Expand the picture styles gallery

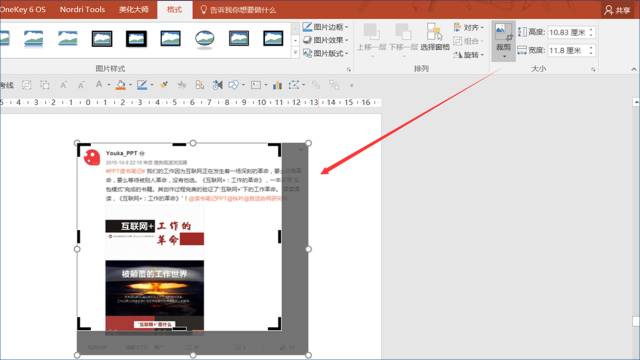pos(296,53)
